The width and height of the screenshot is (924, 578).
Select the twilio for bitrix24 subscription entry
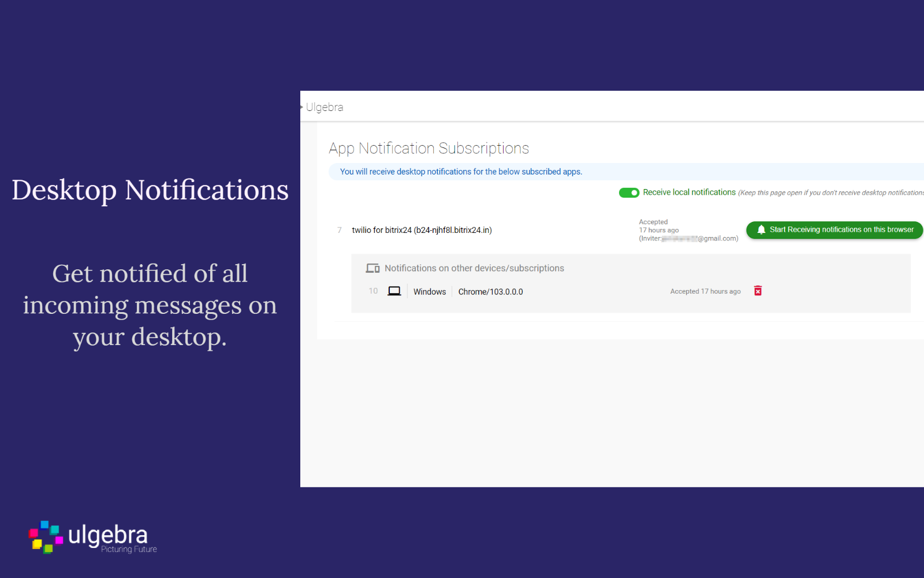pyautogui.click(x=422, y=230)
